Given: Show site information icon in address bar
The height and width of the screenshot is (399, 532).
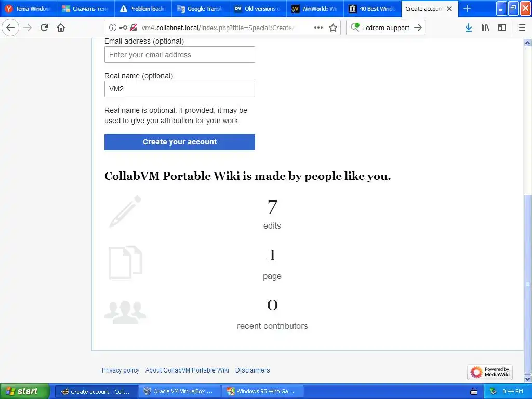Looking at the screenshot, I should [113, 28].
